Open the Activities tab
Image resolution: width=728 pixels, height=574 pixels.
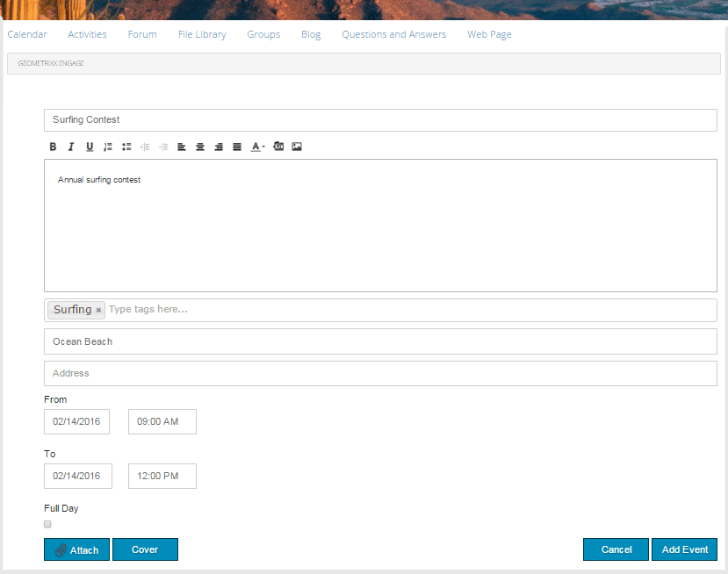(x=87, y=34)
